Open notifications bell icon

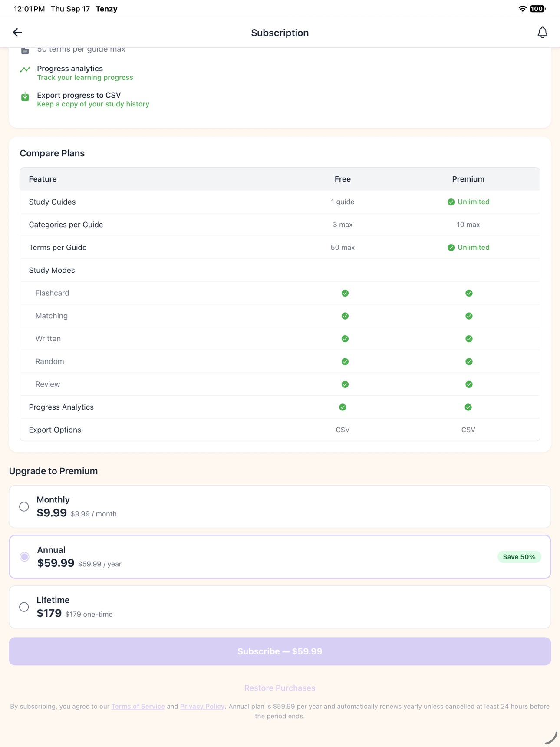point(542,33)
